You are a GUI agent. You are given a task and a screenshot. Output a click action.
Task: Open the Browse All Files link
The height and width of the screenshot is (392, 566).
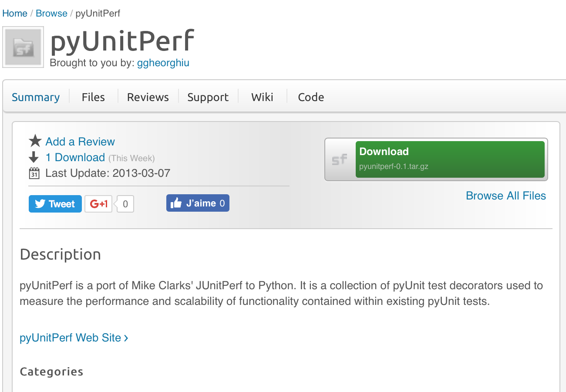tap(506, 196)
